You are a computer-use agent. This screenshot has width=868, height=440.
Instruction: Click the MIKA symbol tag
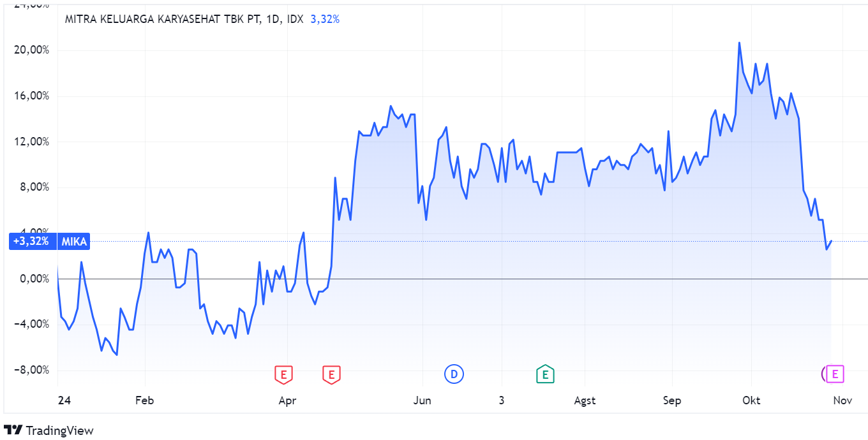point(73,242)
